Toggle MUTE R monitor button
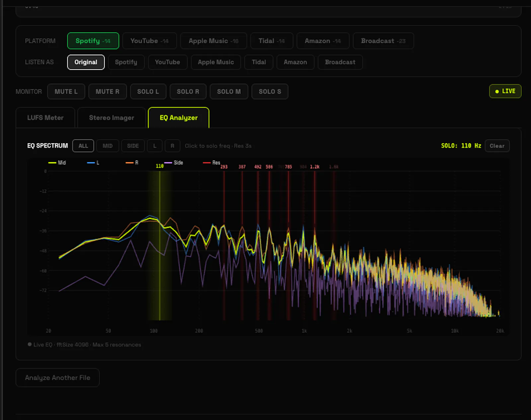The height and width of the screenshot is (420, 531). click(x=108, y=91)
